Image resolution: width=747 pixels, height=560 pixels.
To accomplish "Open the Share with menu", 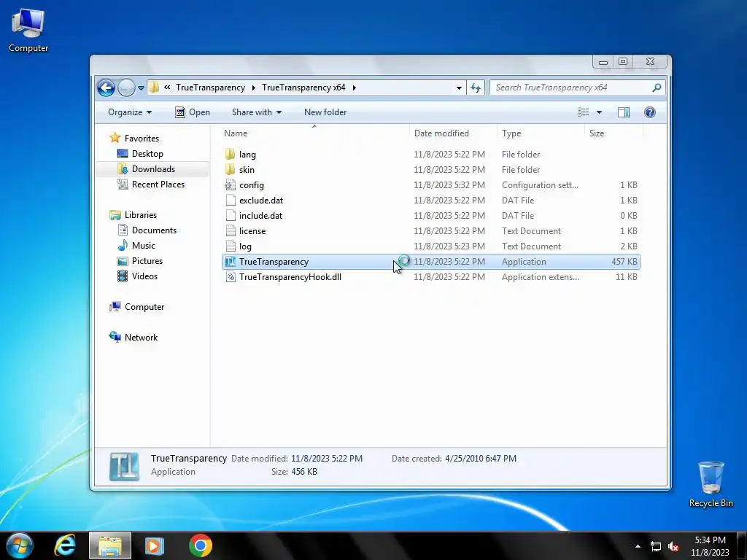I will pyautogui.click(x=256, y=112).
